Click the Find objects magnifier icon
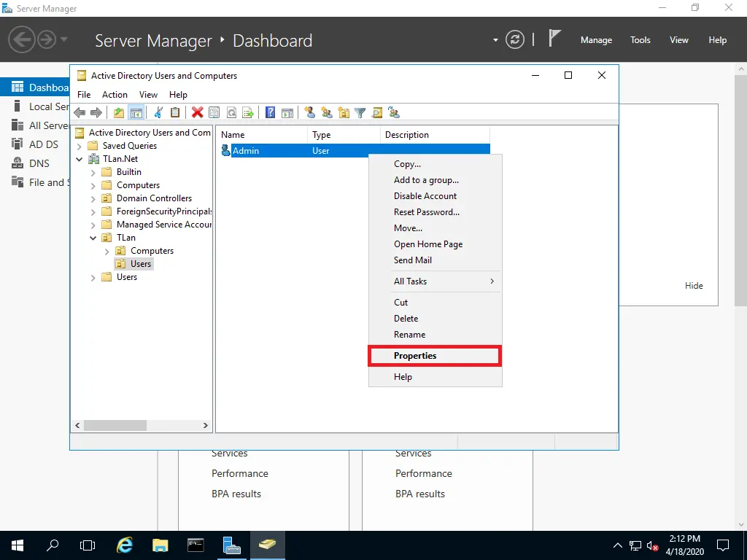 [x=377, y=113]
